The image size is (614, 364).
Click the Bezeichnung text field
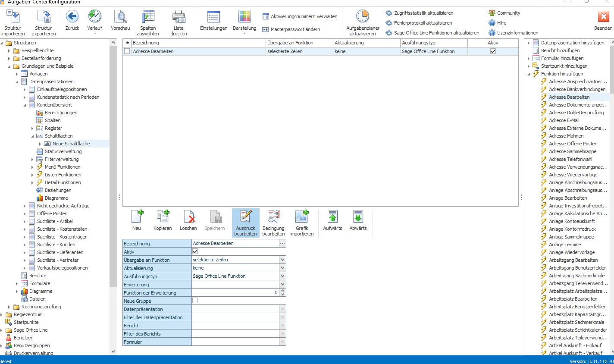235,243
